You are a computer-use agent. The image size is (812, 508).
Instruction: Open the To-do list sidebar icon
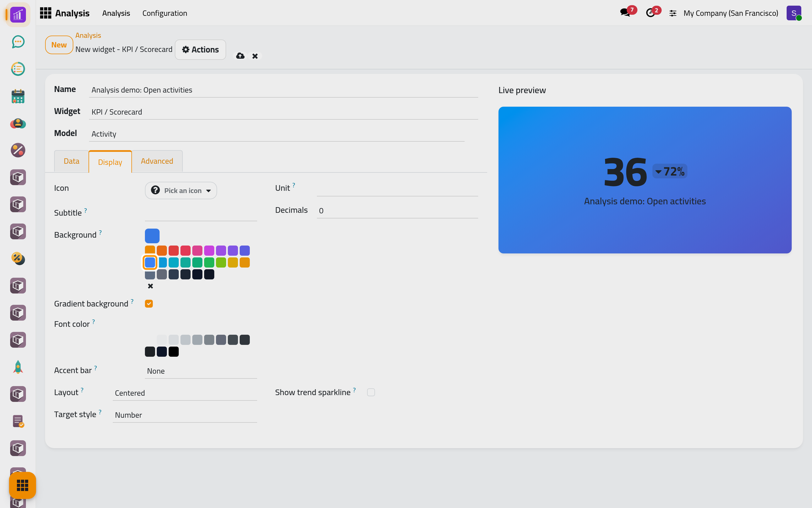click(x=18, y=69)
